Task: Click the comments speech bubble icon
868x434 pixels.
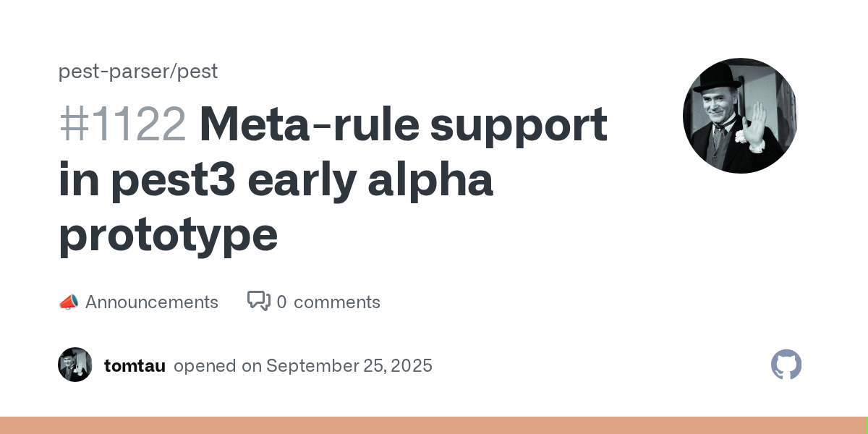Action: pos(259,302)
